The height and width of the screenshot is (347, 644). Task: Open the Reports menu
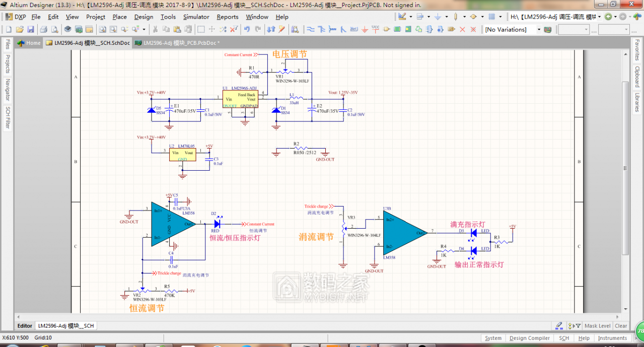click(228, 17)
